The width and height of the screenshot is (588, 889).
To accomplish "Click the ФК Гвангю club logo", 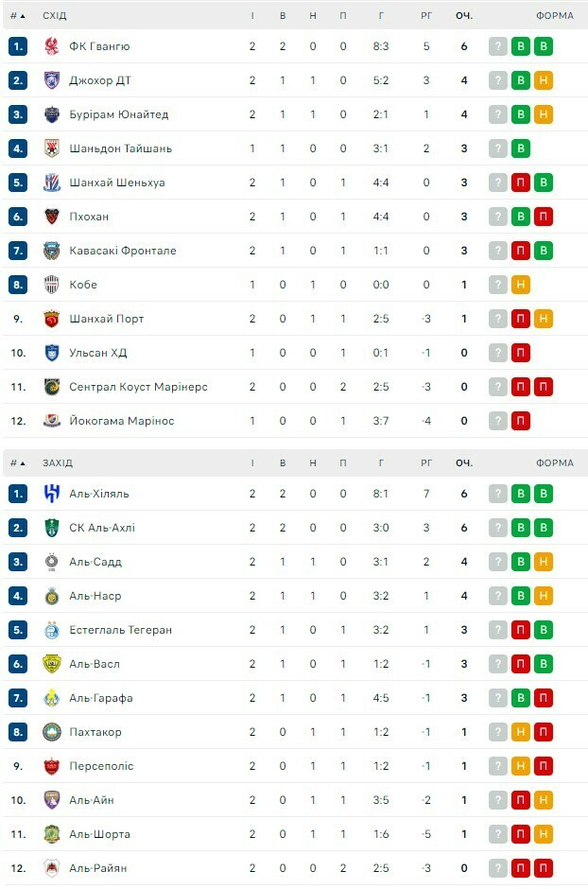I will point(52,46).
